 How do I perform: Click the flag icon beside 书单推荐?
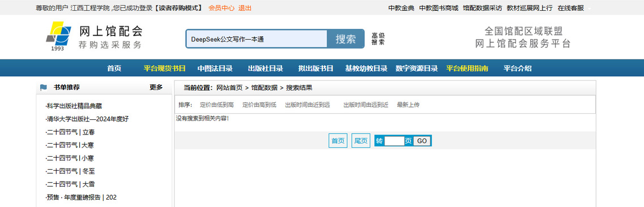click(44, 87)
